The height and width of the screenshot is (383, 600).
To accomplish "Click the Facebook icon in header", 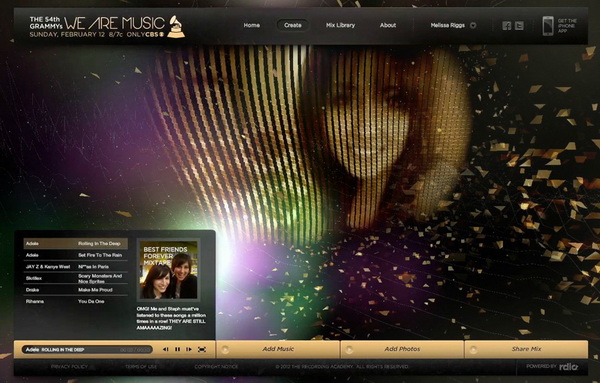I will 507,26.
